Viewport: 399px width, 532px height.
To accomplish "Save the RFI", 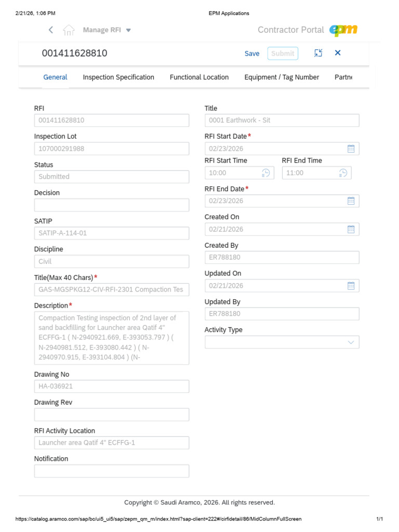I will point(252,54).
